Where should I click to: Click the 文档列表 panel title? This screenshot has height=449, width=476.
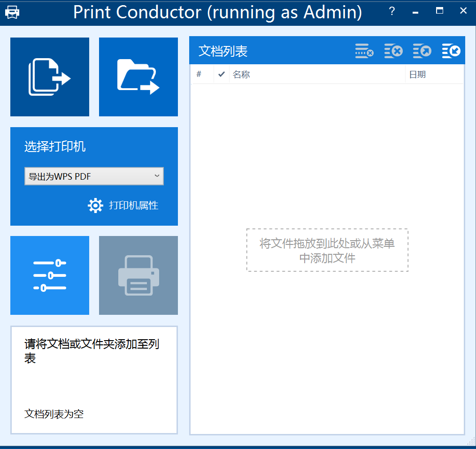(223, 51)
